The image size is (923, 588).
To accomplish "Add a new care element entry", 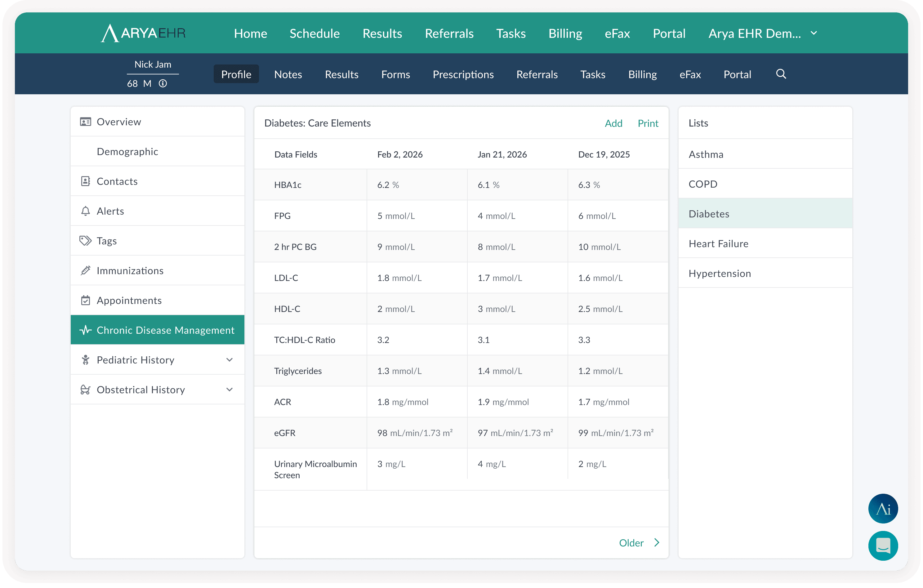I will tap(613, 123).
